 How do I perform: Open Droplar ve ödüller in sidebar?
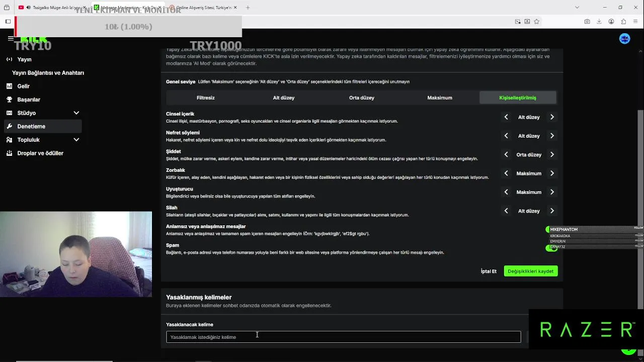point(40,153)
